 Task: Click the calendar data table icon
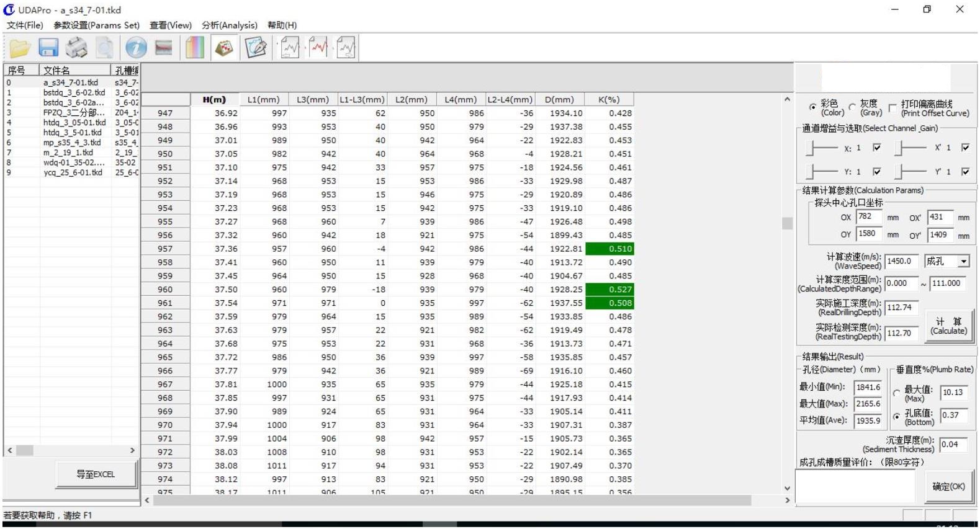coord(224,48)
